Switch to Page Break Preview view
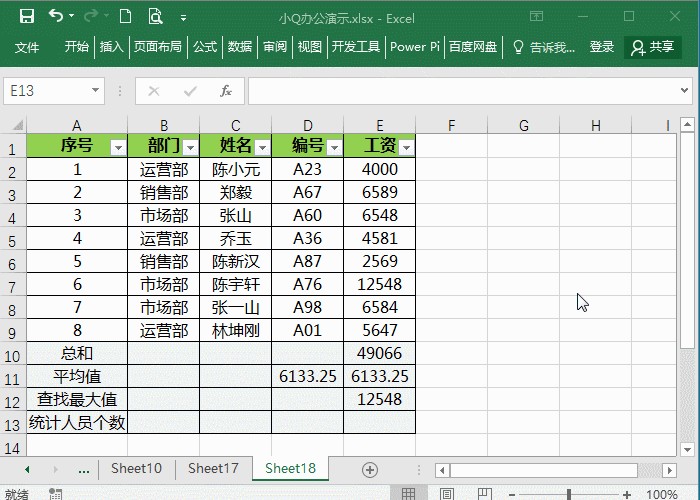700x500 pixels. pyautogui.click(x=483, y=494)
